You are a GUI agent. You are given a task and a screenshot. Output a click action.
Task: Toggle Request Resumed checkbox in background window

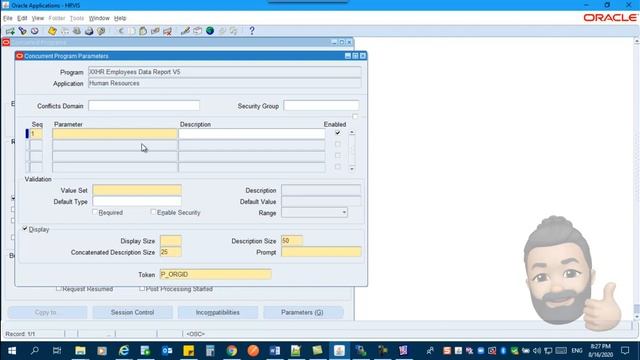pos(59,289)
